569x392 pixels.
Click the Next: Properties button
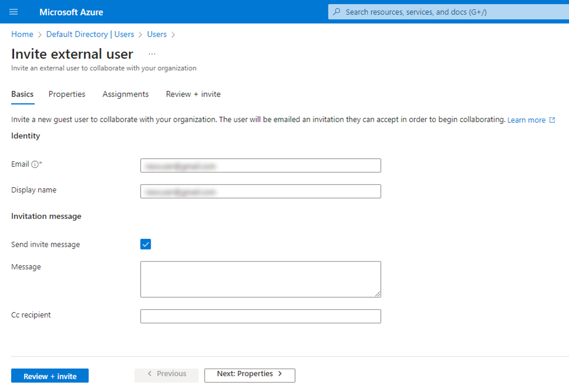(249, 375)
